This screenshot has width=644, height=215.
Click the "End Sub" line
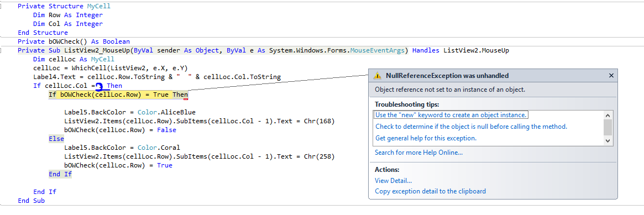coord(31,201)
